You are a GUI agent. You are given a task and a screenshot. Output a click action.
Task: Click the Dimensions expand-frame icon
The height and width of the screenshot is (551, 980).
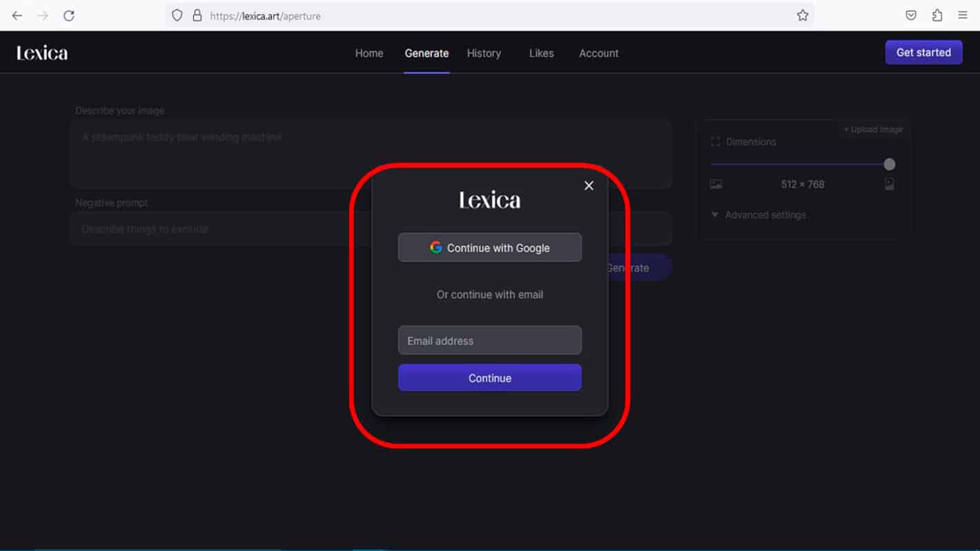click(x=715, y=142)
